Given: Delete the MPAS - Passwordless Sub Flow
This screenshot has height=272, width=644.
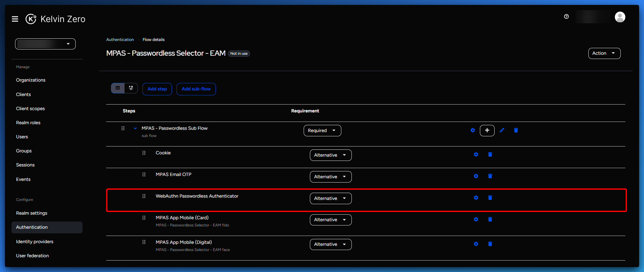Looking at the screenshot, I should [x=516, y=130].
